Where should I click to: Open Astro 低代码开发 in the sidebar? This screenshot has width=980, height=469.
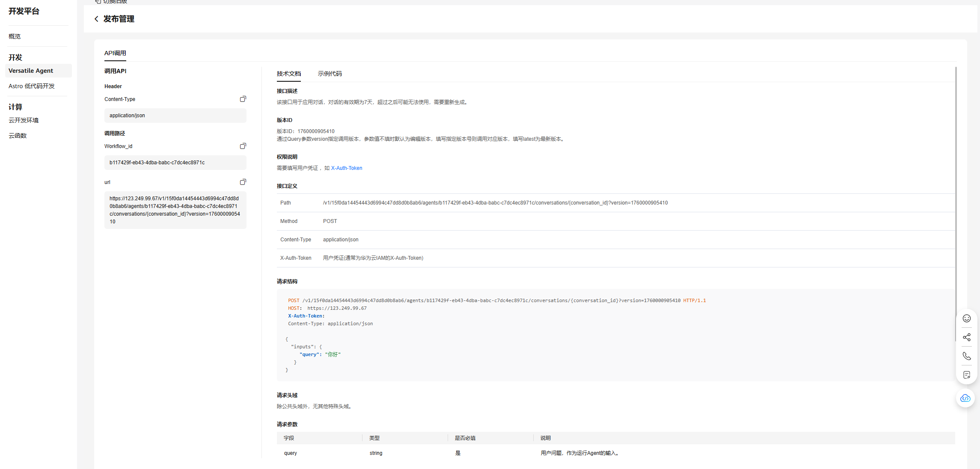coord(32,86)
